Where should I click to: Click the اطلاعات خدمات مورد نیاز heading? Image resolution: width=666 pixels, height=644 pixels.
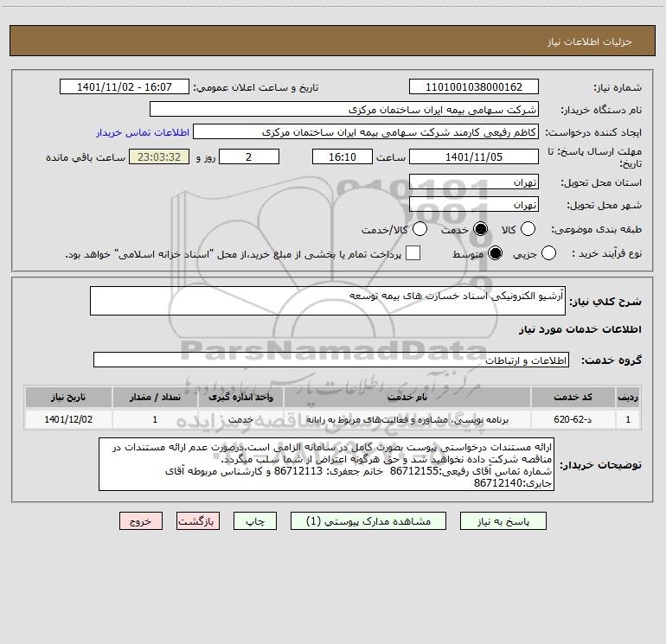[x=580, y=329]
